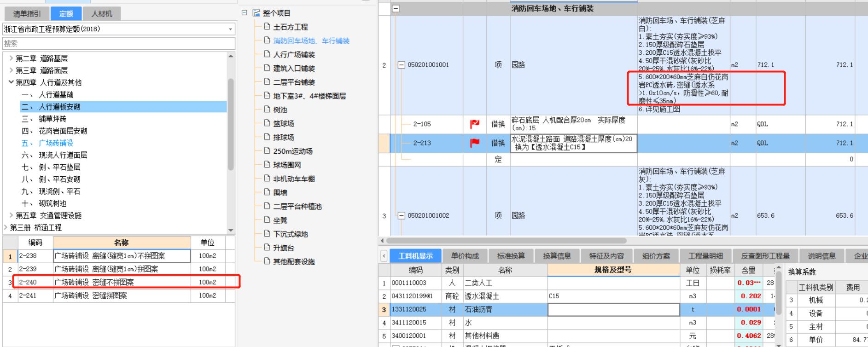The height and width of the screenshot is (347, 868).
Task: Click the 坐凳 document icon
Action: (x=267, y=220)
